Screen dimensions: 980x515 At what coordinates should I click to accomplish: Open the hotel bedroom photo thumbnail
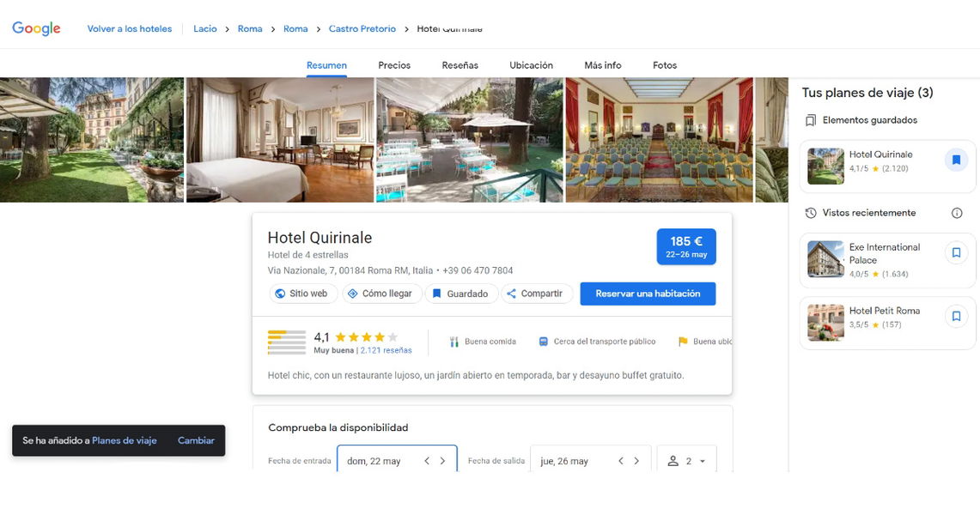(280, 140)
